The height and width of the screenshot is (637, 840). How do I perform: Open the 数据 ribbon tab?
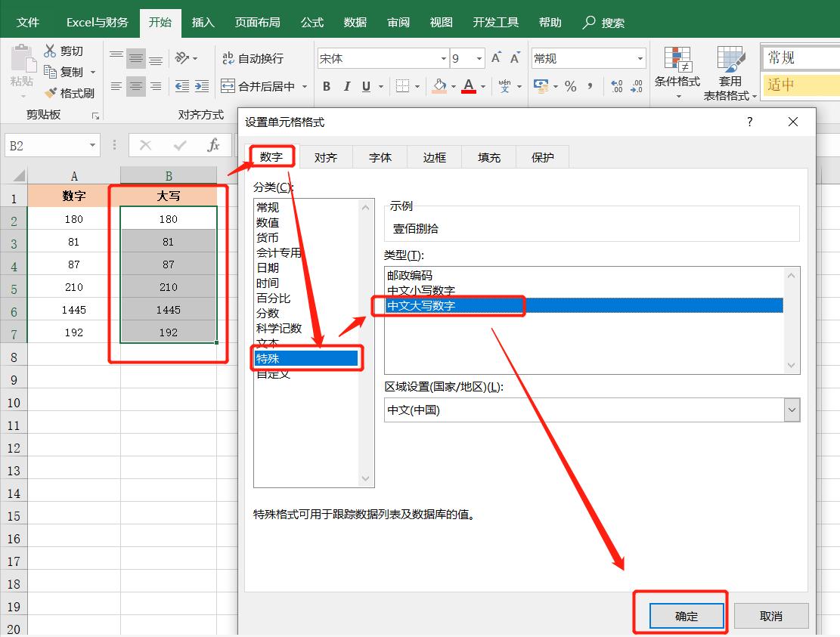pyautogui.click(x=354, y=23)
